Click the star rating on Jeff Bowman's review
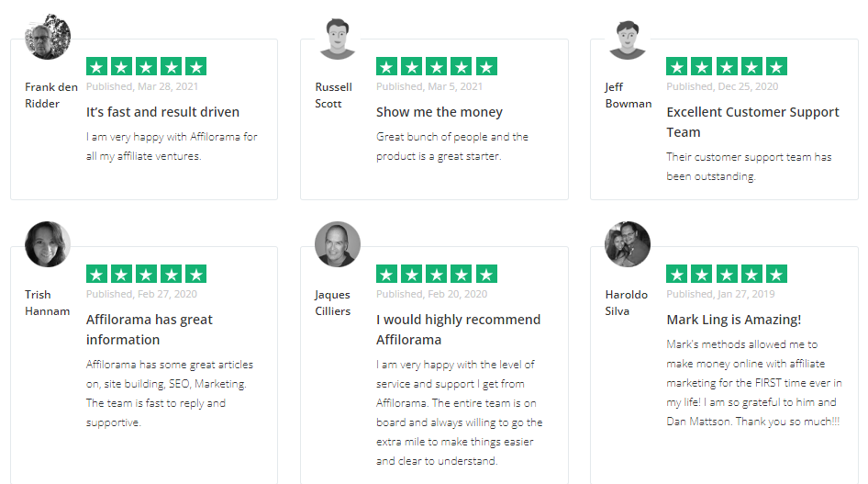The height and width of the screenshot is (484, 868). click(x=726, y=66)
